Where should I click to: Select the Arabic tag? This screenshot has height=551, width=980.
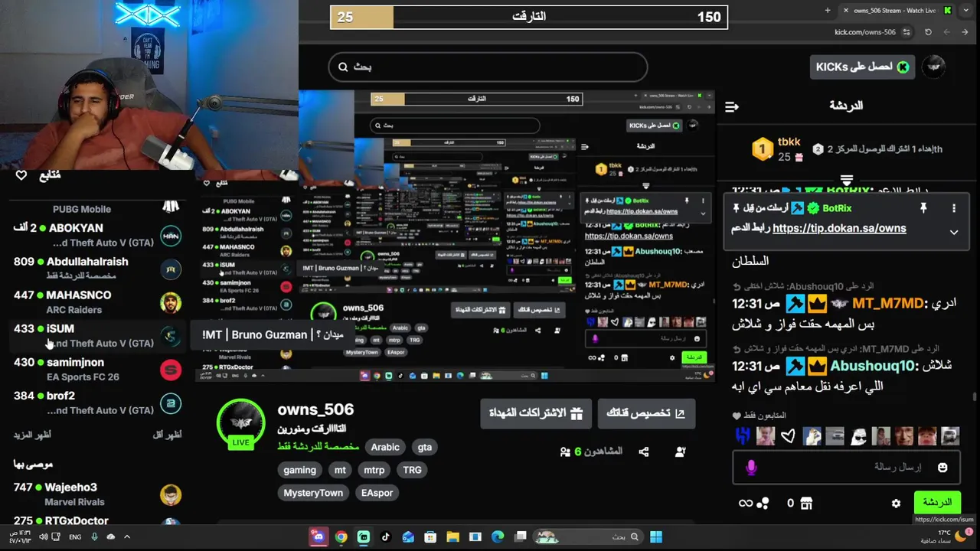[x=385, y=447]
